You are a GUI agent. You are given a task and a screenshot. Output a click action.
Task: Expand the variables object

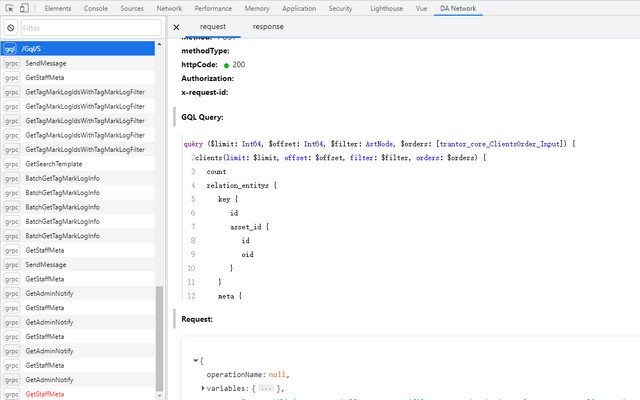(x=203, y=388)
